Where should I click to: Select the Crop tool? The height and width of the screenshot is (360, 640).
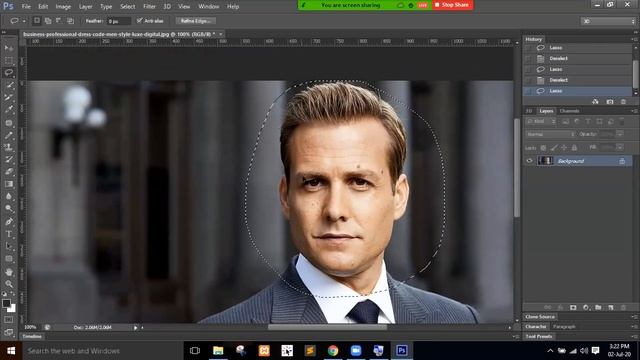point(9,97)
